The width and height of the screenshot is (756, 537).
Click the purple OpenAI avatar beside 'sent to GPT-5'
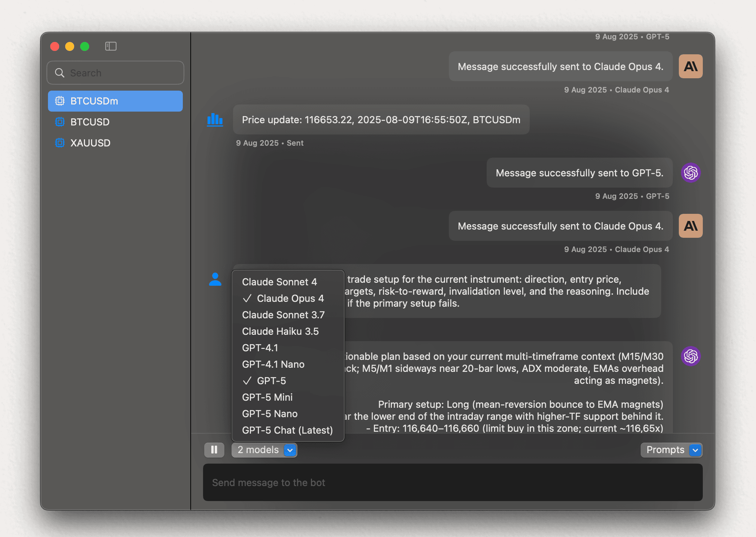click(690, 173)
